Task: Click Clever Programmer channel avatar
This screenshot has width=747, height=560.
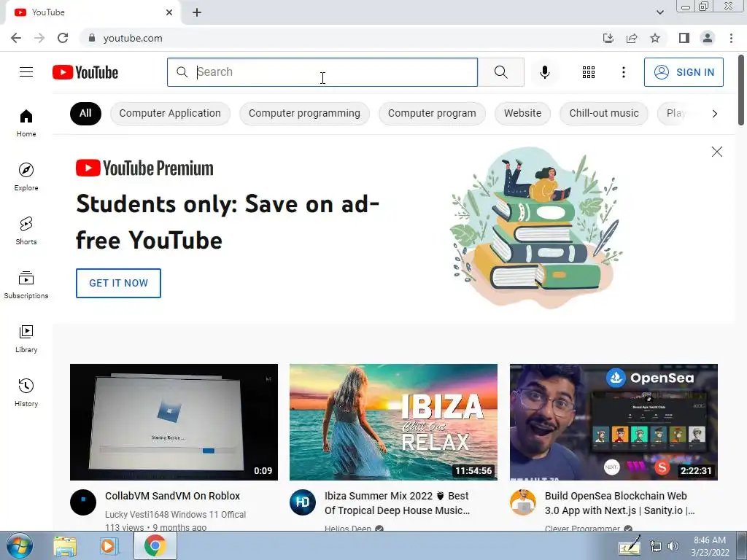Action: (x=522, y=502)
